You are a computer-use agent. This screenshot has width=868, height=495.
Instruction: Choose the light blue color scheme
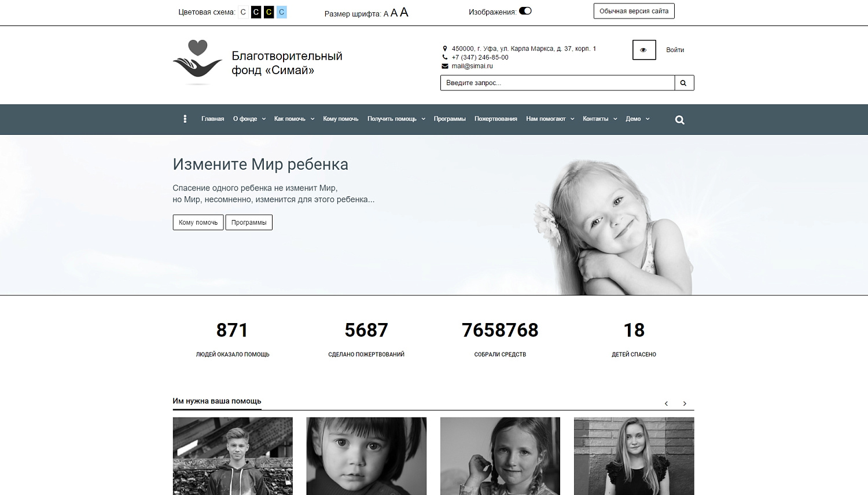click(x=282, y=12)
